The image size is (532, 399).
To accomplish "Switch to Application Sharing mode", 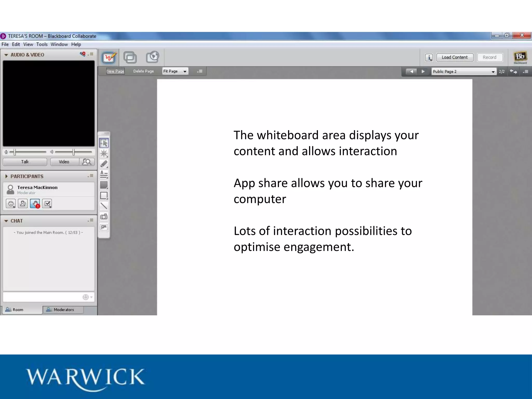I will pyautogui.click(x=130, y=57).
